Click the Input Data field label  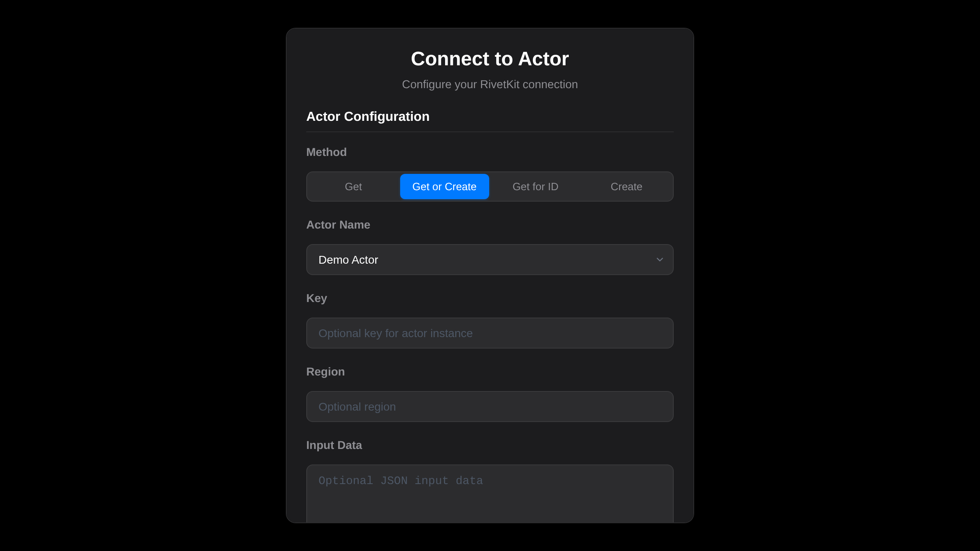[334, 445]
